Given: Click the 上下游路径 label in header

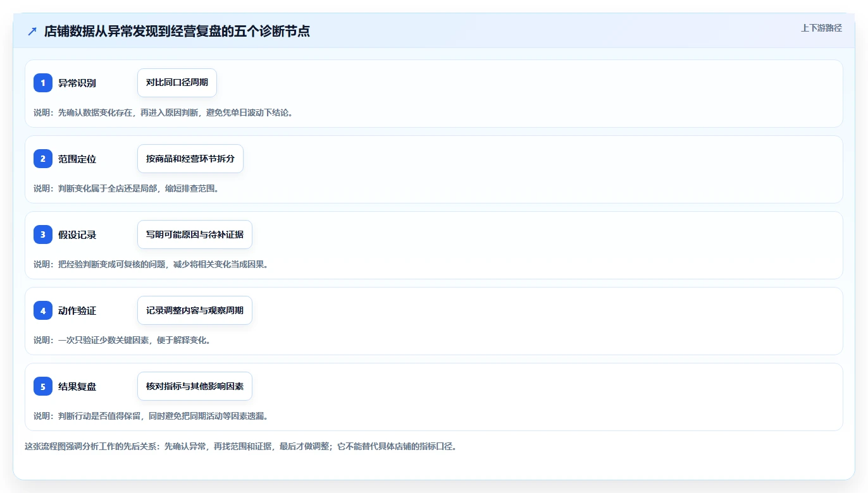Looking at the screenshot, I should pos(821,28).
